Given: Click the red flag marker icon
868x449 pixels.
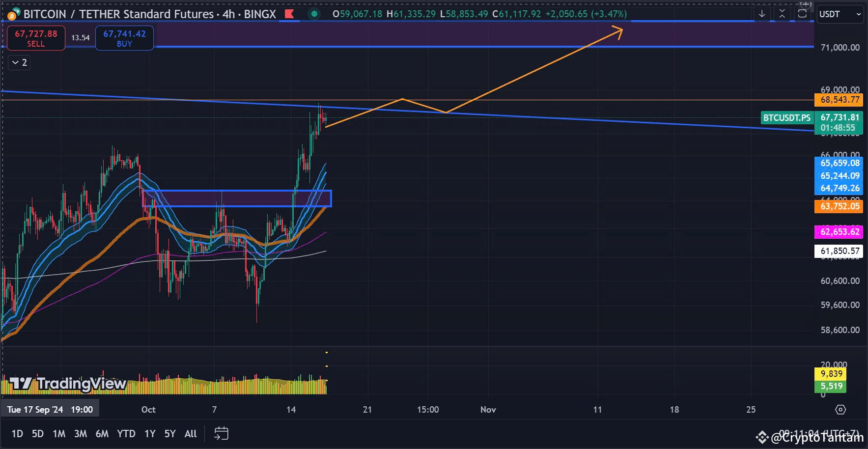Looking at the screenshot, I should (x=289, y=14).
